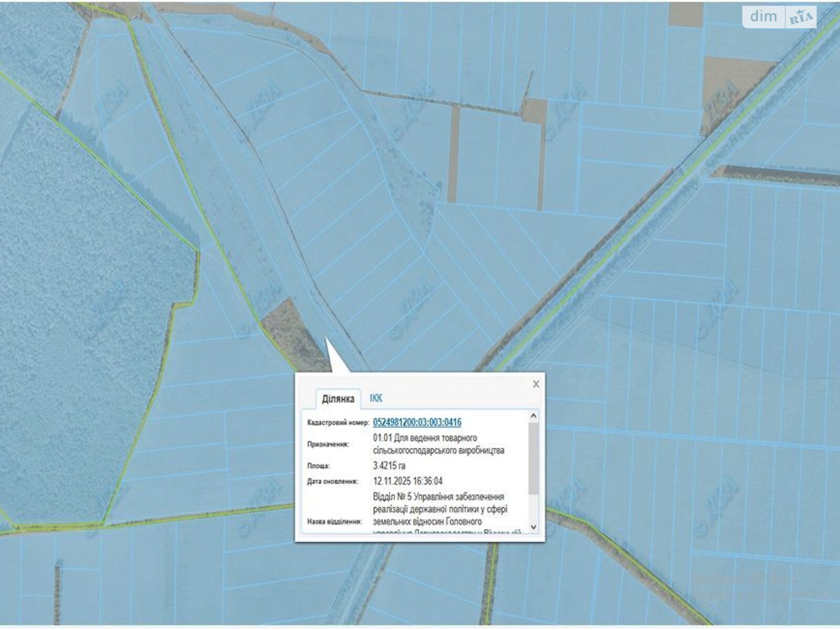This screenshot has height=630, width=840.
Task: Open the ІКК tab
Action: coord(376,398)
